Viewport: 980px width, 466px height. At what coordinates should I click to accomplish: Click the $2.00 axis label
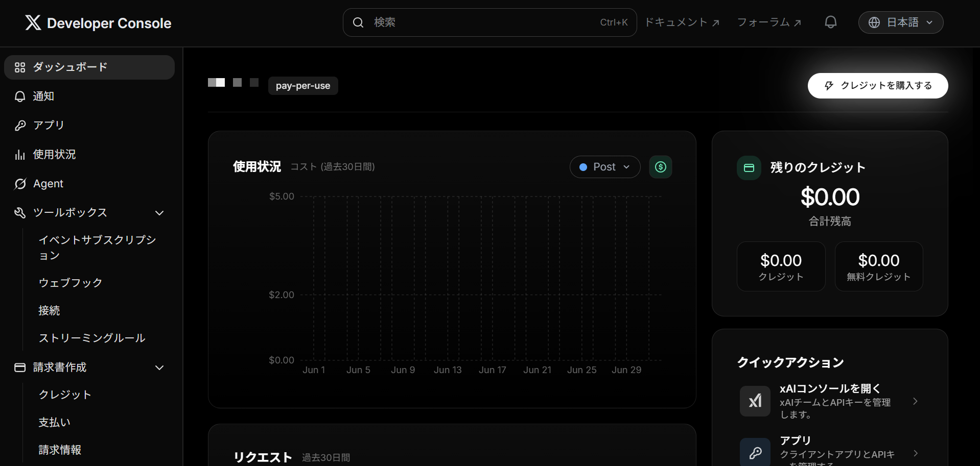point(282,295)
